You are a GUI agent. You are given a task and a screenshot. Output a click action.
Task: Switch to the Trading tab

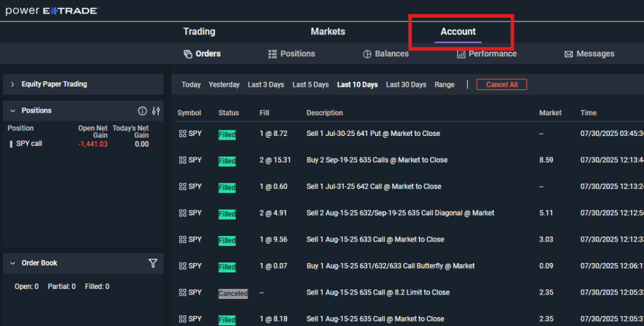(x=199, y=31)
